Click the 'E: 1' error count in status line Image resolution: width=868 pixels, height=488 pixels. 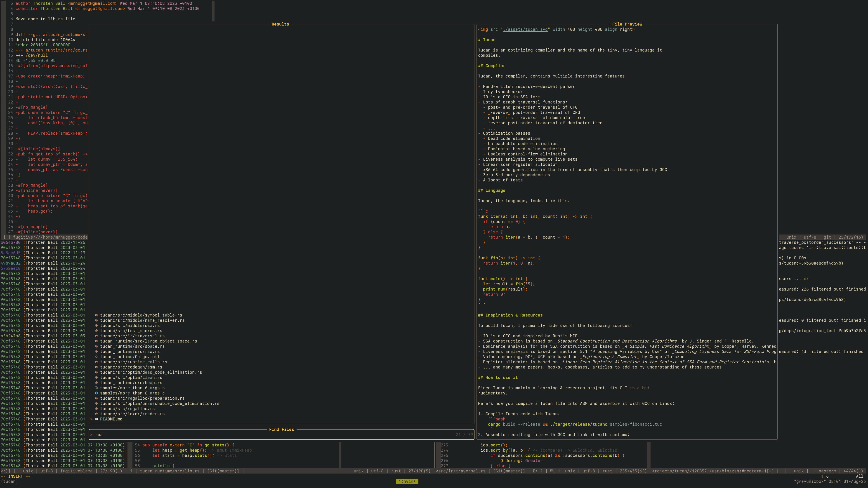(538, 471)
